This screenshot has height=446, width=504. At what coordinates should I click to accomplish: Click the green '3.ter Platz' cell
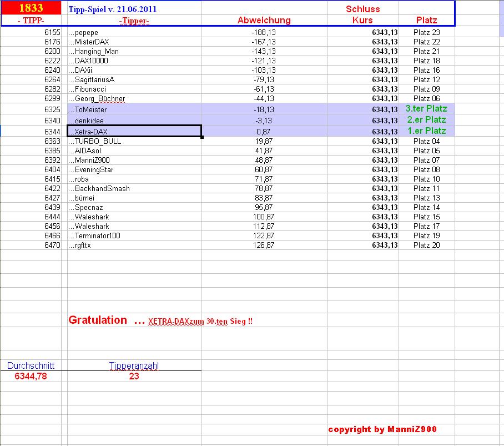(x=426, y=109)
